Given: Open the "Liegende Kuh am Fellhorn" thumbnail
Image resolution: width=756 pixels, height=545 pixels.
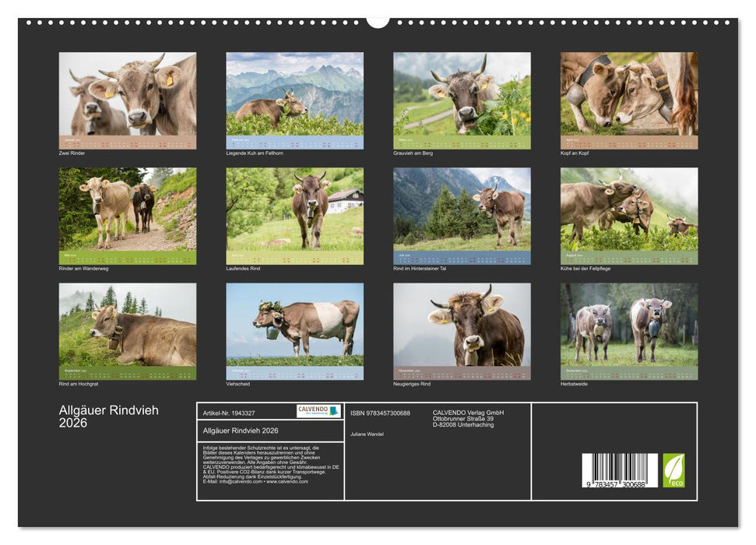Looking at the screenshot, I should click(x=293, y=101).
